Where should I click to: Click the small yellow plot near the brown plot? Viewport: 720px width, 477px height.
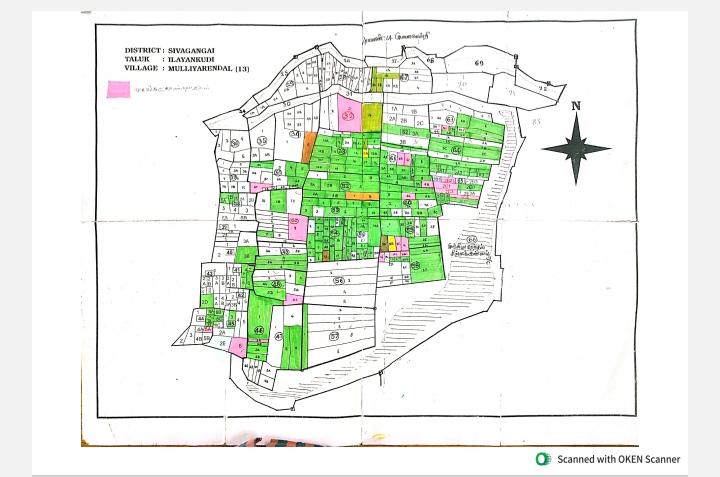(392, 244)
